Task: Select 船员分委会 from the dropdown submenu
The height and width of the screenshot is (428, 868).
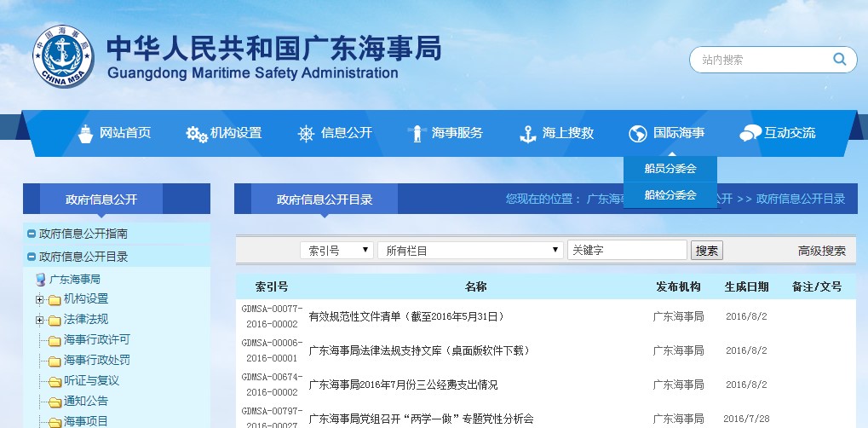Action: tap(670, 169)
